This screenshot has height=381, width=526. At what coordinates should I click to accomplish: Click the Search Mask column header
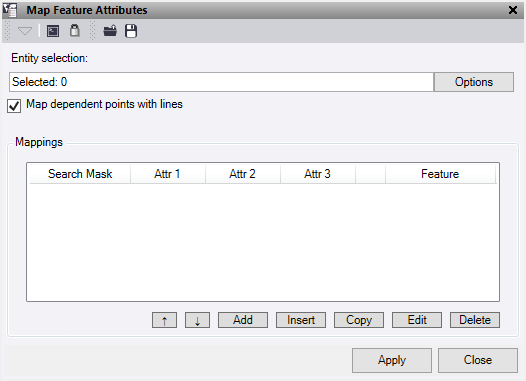pyautogui.click(x=80, y=174)
